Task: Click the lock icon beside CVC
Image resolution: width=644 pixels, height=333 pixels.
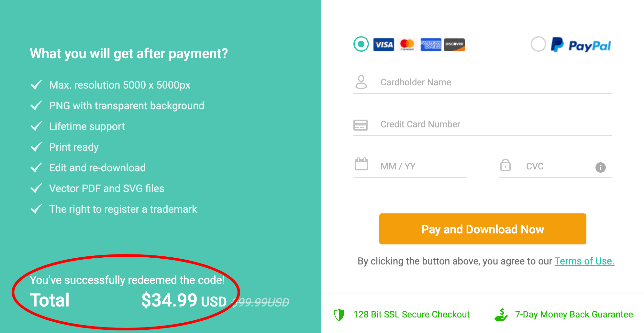Action: [x=506, y=166]
